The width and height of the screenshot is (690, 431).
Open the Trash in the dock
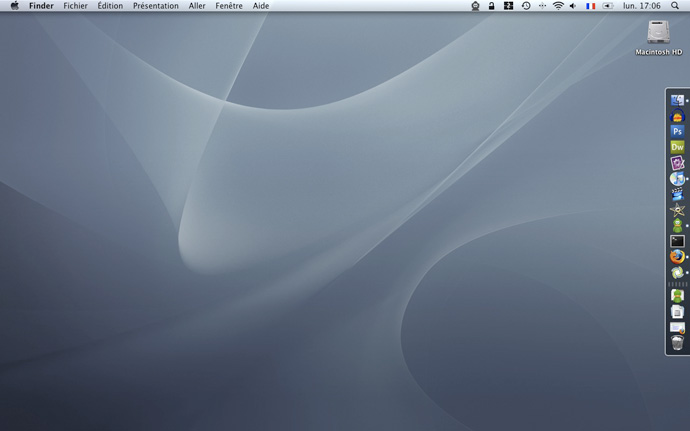click(677, 343)
